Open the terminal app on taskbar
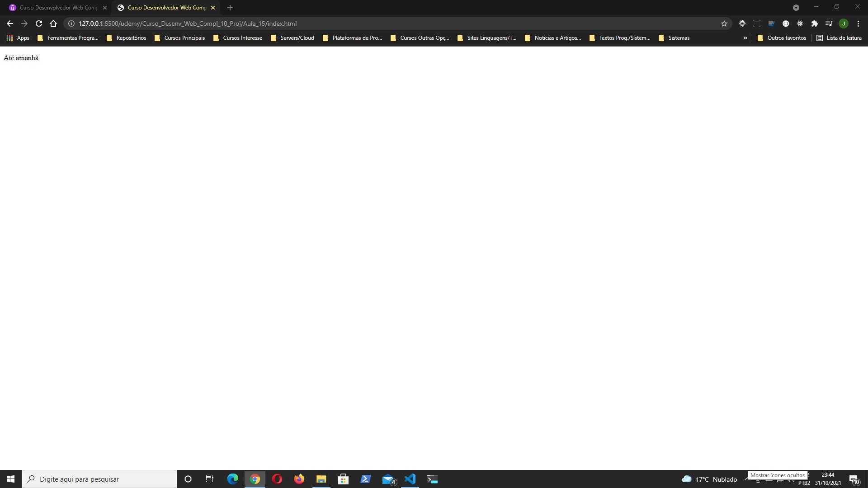The image size is (868, 488). [x=432, y=479]
